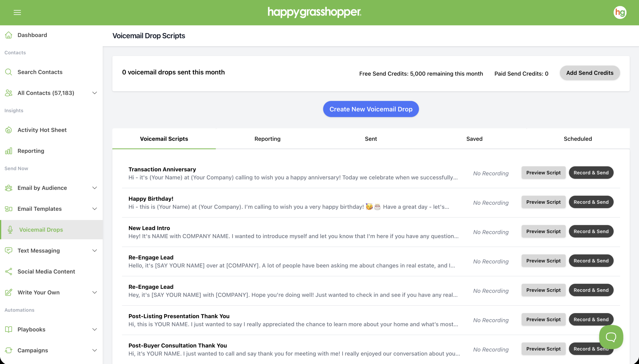Preview Script for Transaction Anniversary
Viewport: 639px width, 364px height.
click(x=543, y=173)
